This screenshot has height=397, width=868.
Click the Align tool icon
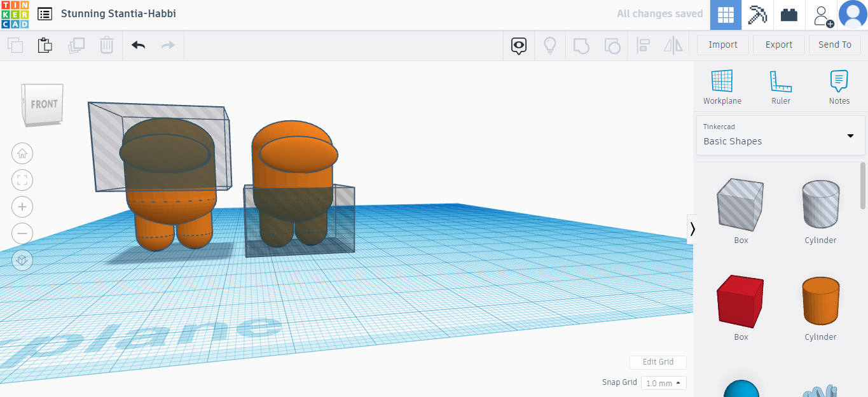pos(643,45)
